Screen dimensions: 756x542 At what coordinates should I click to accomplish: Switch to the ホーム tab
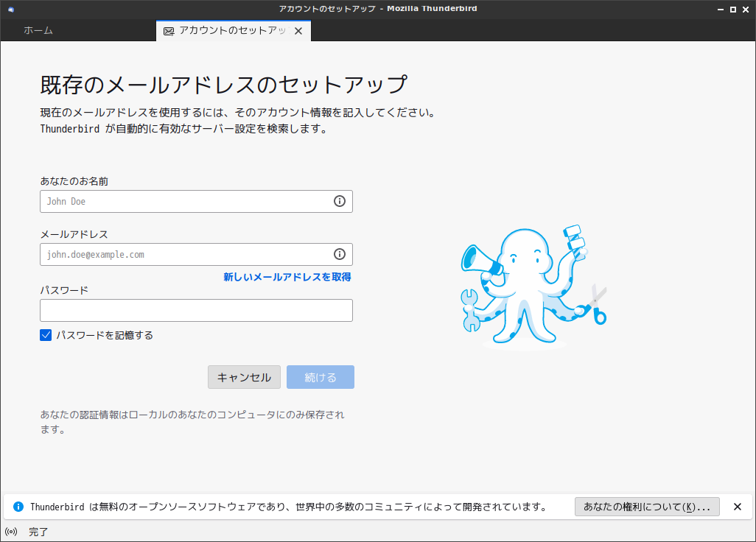(x=38, y=30)
